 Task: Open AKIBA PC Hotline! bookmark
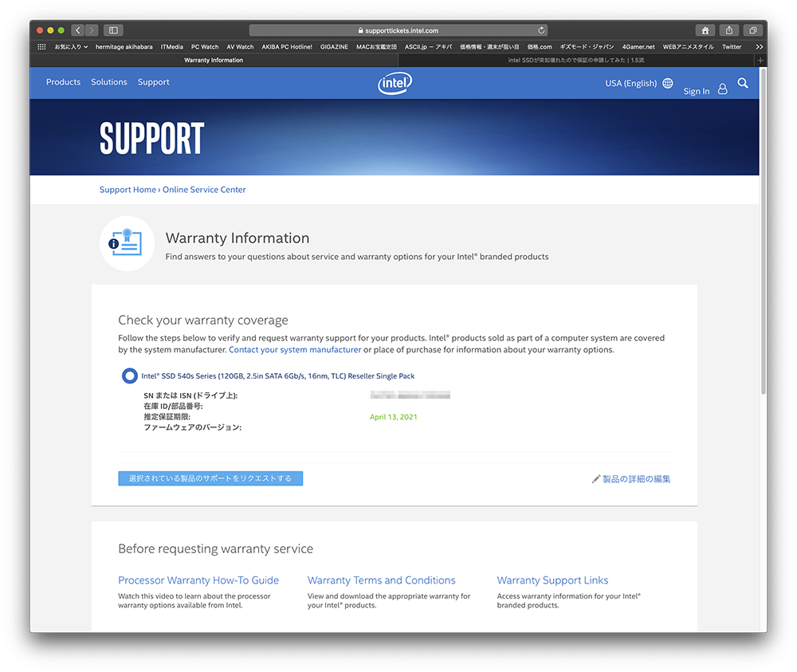pos(287,47)
